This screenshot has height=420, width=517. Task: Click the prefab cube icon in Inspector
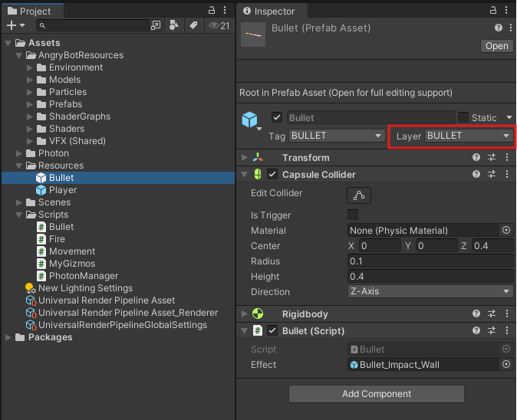coord(249,120)
